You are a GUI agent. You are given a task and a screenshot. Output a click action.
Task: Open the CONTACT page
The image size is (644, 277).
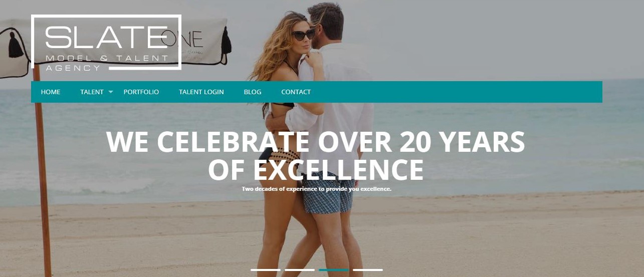click(296, 92)
